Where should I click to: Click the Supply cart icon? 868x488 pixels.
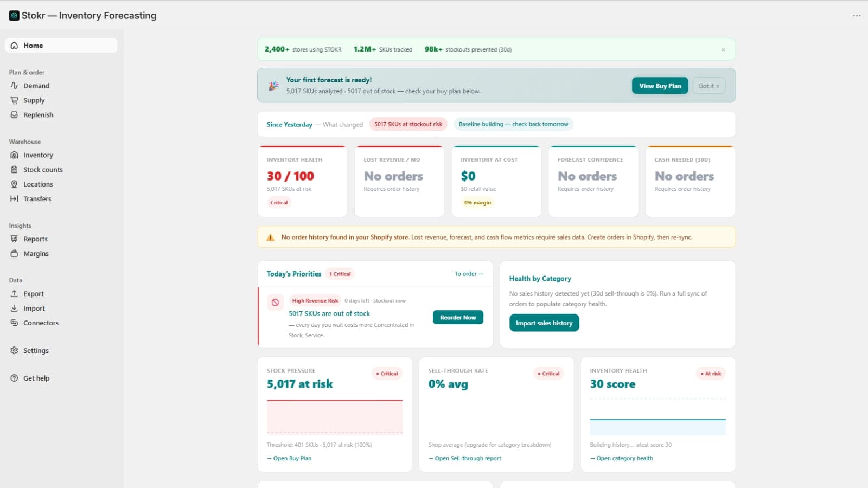(x=14, y=100)
